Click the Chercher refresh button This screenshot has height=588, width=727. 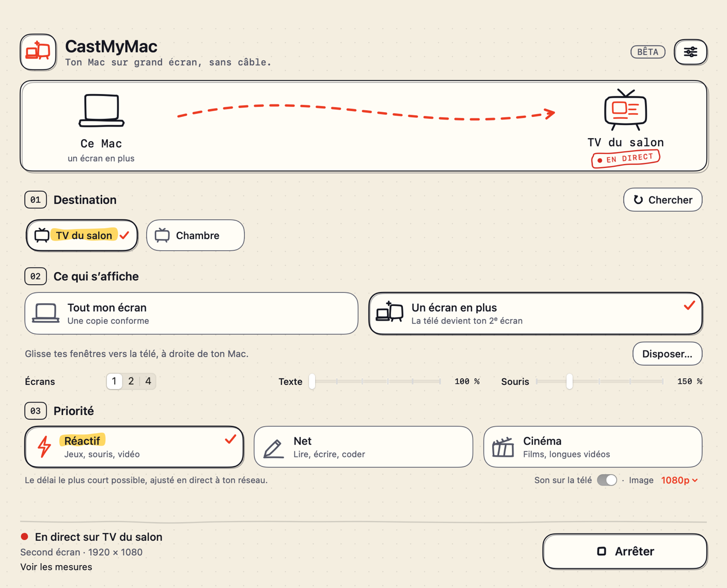tap(663, 200)
